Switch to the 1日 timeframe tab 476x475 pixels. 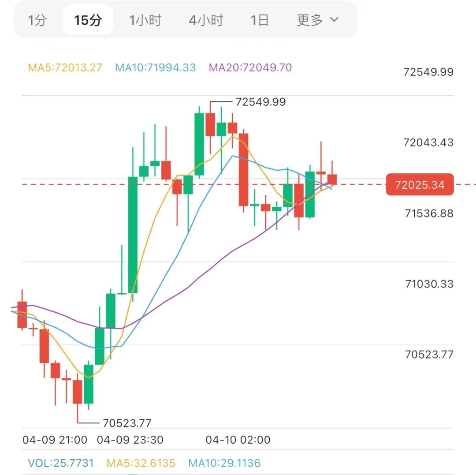(260, 20)
